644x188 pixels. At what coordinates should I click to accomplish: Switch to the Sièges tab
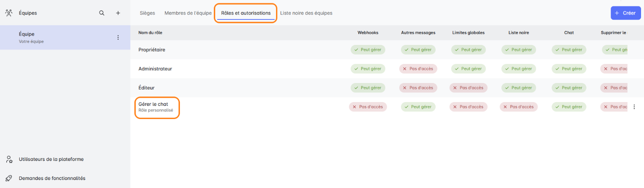tap(147, 13)
